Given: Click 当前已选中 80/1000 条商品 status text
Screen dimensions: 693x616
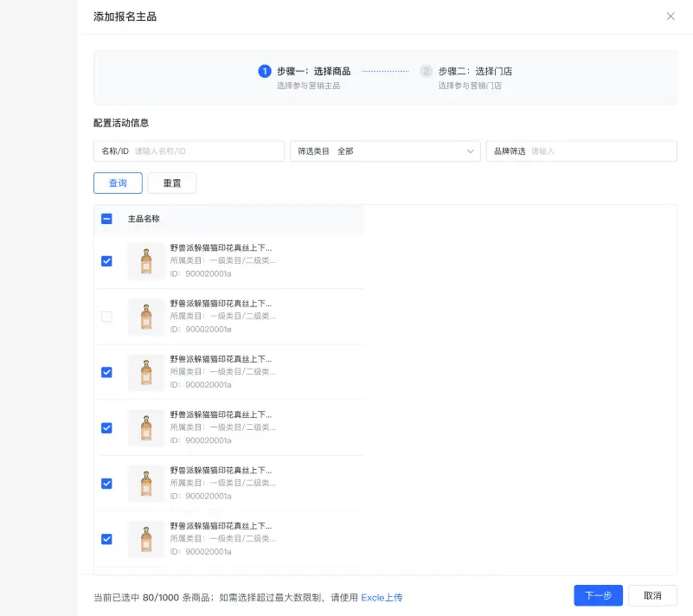Looking at the screenshot, I should 151,598.
